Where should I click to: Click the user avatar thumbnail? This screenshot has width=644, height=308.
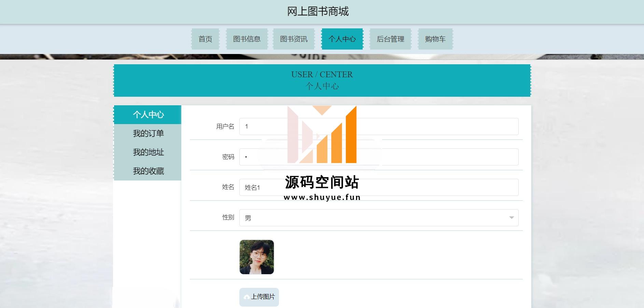pos(257,257)
